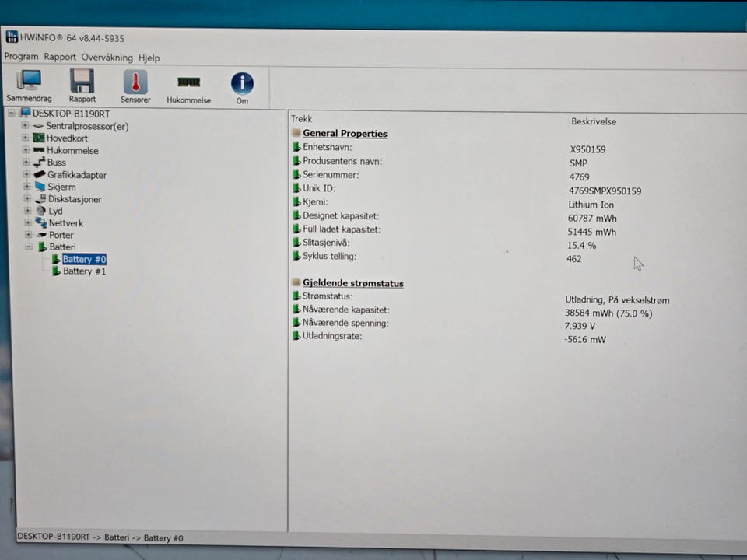Expand the Diskstasjoner node

coord(27,198)
